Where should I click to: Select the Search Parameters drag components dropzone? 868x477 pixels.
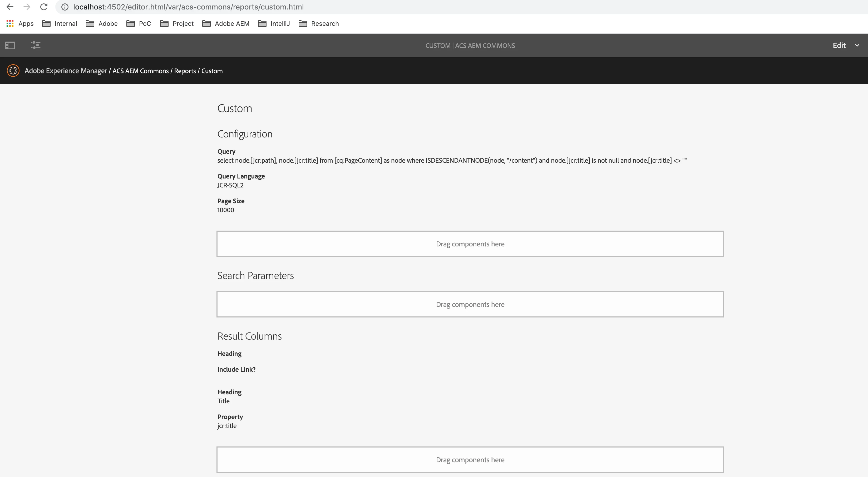(470, 305)
